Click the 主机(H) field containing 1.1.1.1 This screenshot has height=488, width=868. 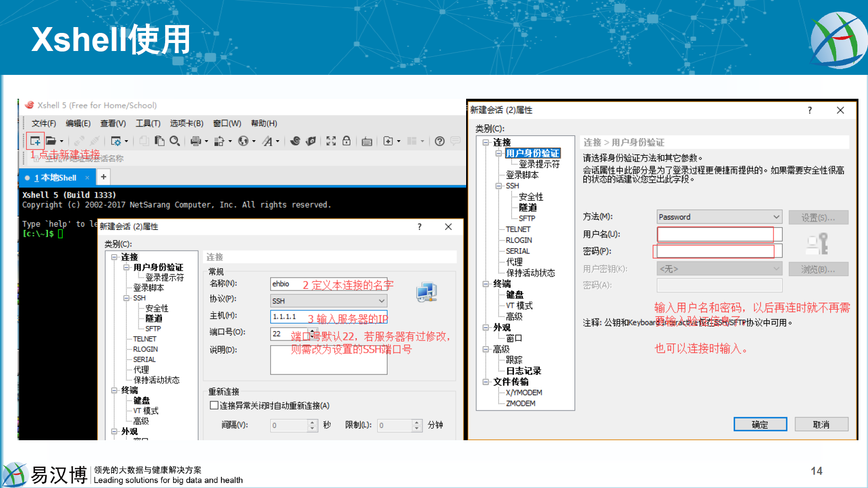[329, 316]
